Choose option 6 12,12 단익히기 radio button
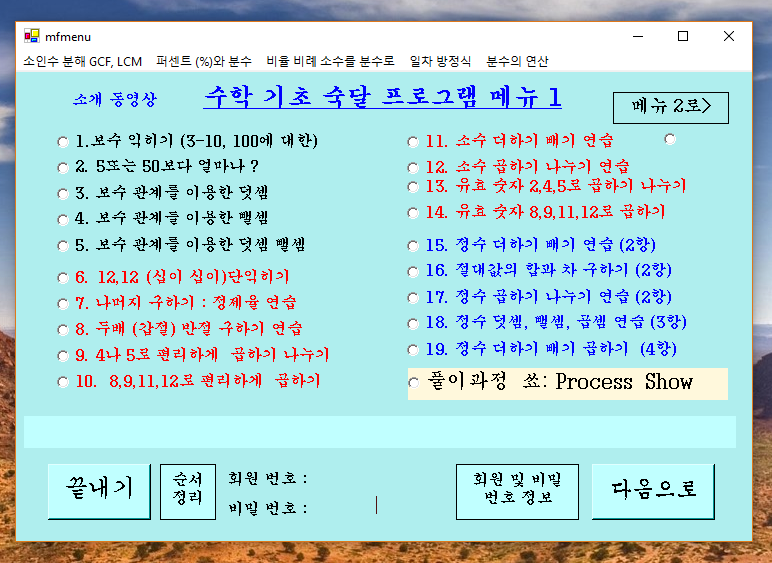Viewport: 772px width, 563px height. (x=64, y=277)
